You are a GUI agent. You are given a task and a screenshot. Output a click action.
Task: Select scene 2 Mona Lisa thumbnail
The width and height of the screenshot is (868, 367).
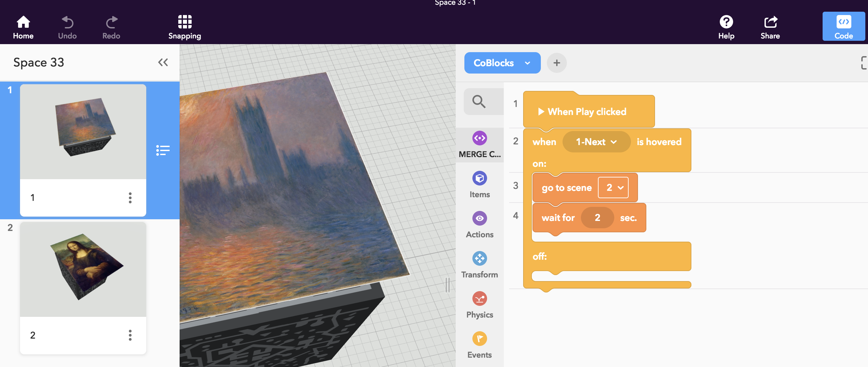pos(83,269)
